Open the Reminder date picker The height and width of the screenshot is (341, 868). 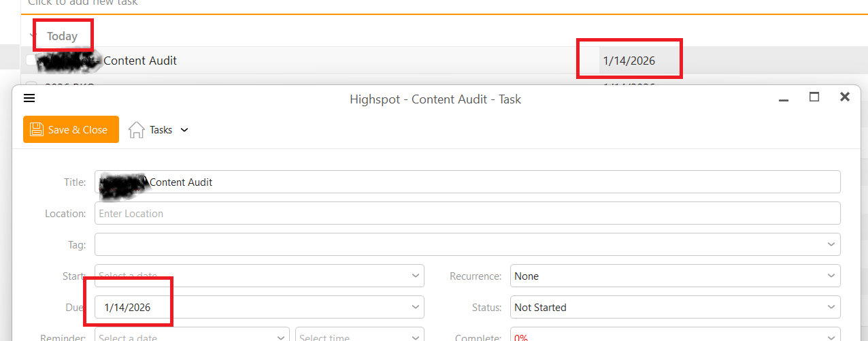tap(281, 337)
